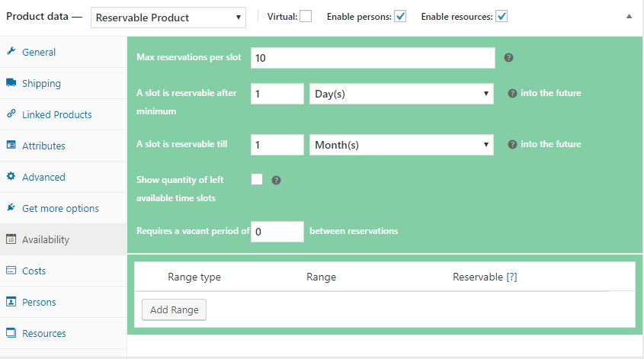Open the Resources tab
This screenshot has width=644, height=359.
[x=43, y=333]
